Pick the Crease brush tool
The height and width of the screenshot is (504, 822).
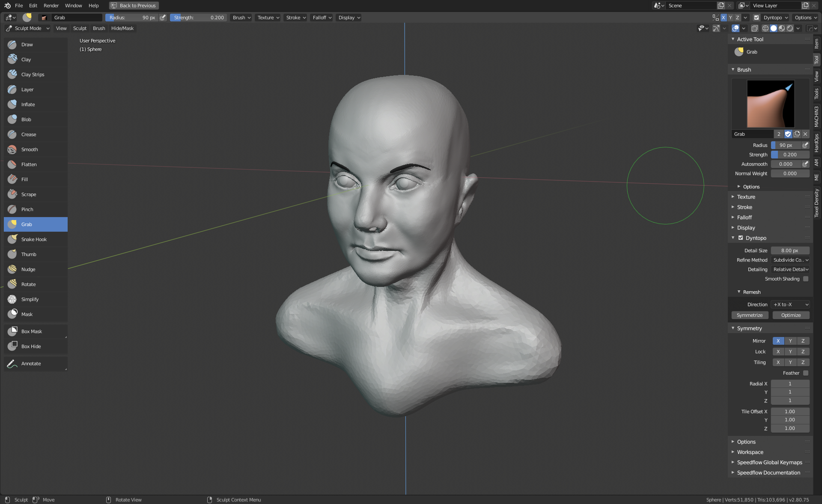click(29, 134)
